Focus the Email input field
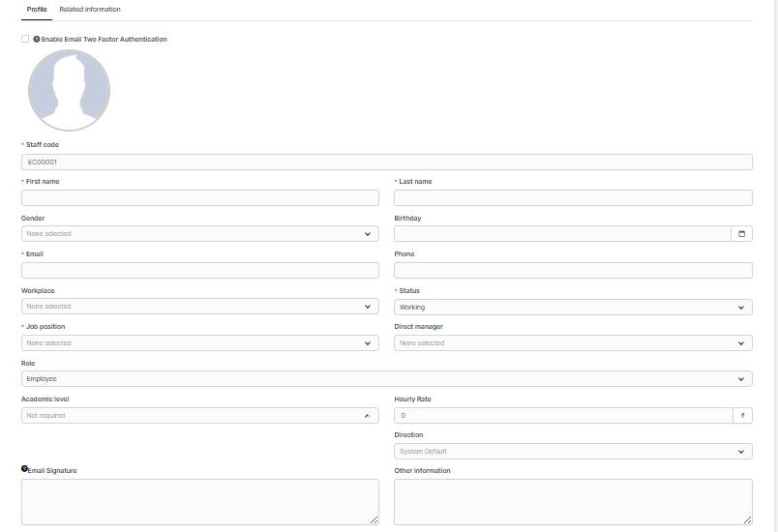Image resolution: width=778 pixels, height=532 pixels. (199, 271)
